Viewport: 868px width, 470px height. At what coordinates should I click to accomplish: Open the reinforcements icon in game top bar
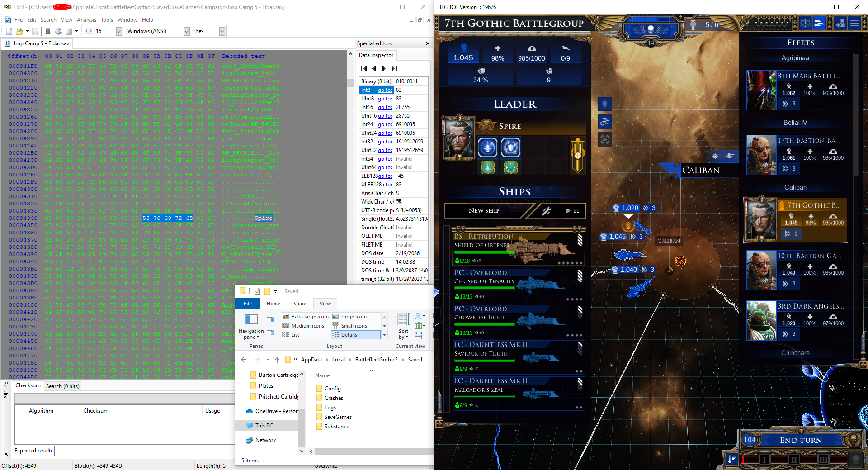(x=840, y=24)
